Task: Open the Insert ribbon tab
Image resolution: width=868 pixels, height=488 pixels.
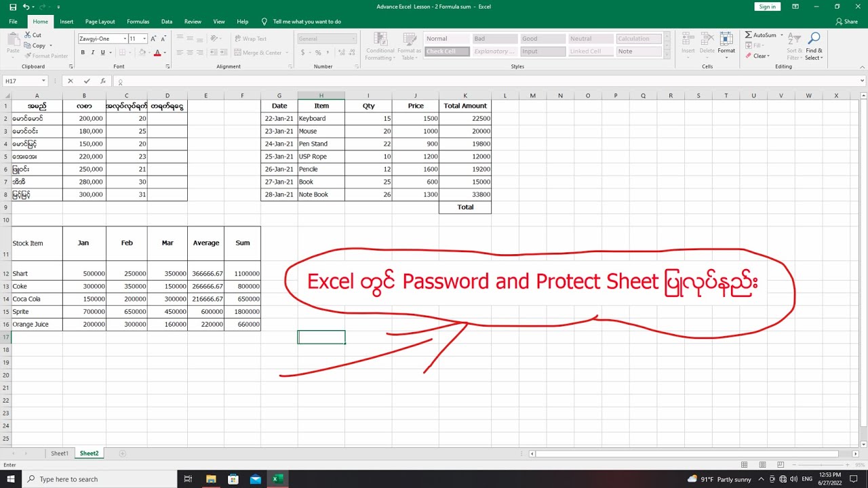Action: pos(66,22)
